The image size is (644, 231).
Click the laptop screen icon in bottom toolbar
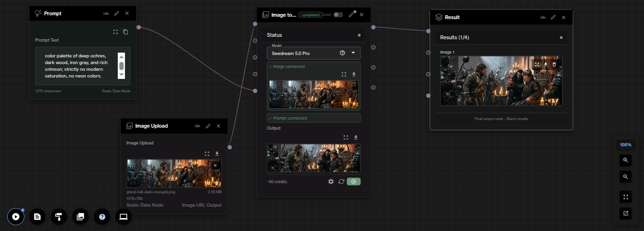click(x=124, y=217)
